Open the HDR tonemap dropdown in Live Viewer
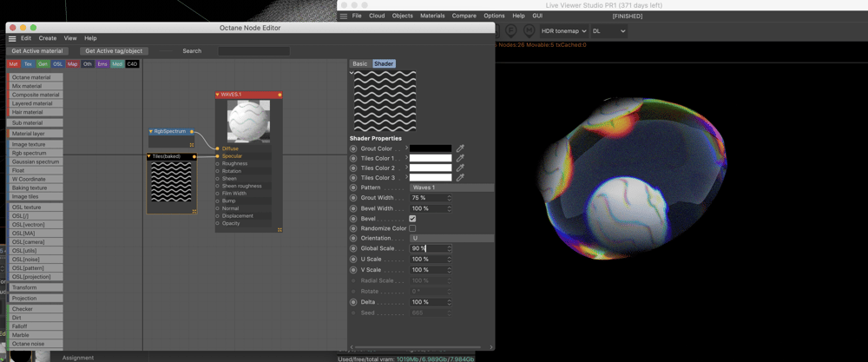The width and height of the screenshot is (868, 362). coord(563,31)
